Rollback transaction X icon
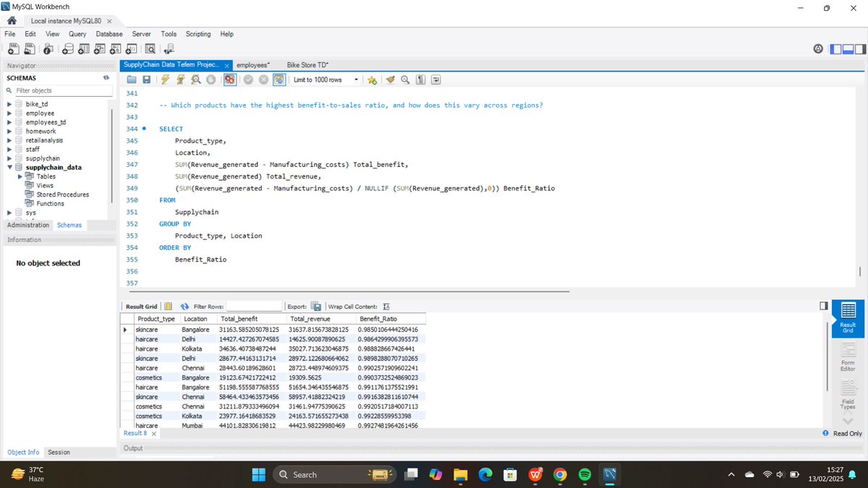868x488 pixels. click(x=263, y=80)
